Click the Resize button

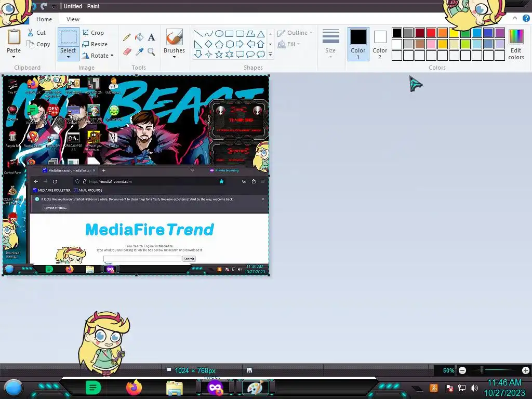(95, 45)
